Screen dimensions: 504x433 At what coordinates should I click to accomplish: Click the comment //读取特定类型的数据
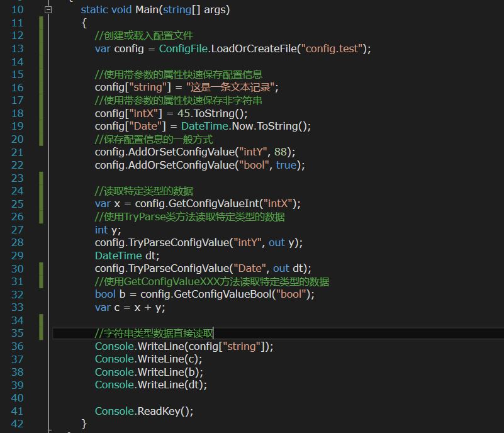coord(144,191)
